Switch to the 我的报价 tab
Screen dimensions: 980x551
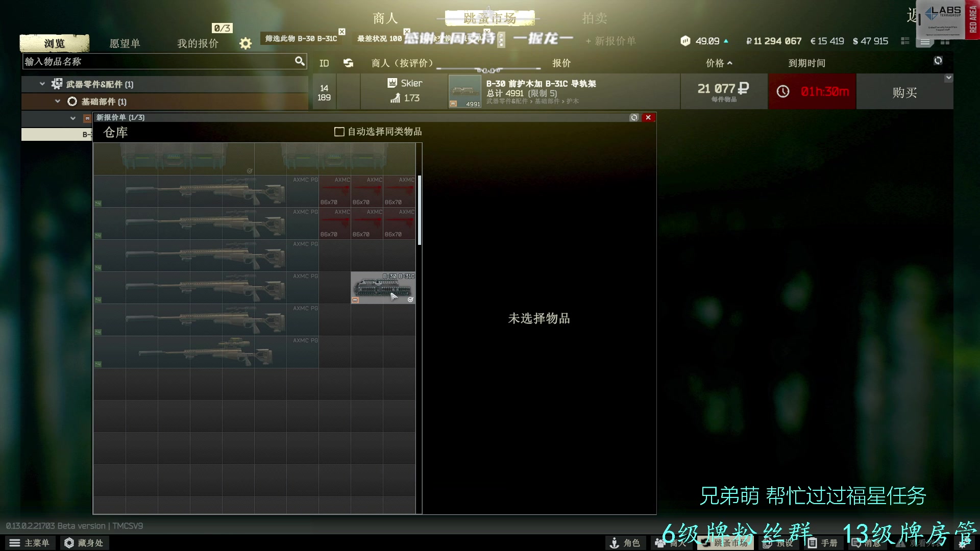[x=198, y=43]
